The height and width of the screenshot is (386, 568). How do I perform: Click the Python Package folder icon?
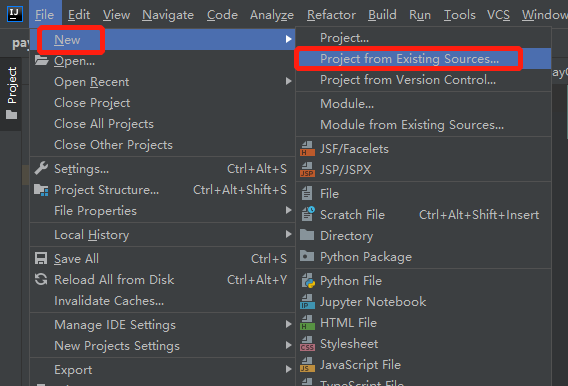[x=307, y=256]
